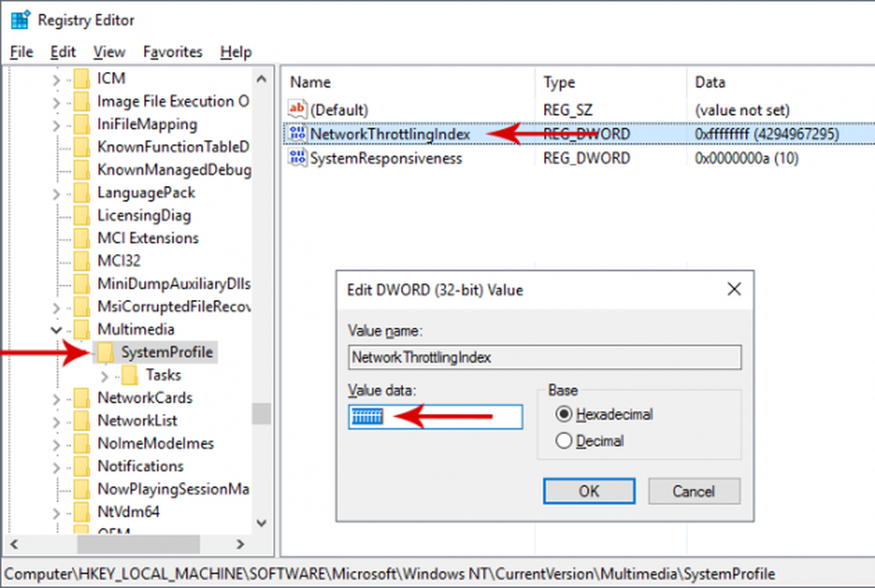Expand the IniFileMapping key
Image resolution: width=875 pixels, height=588 pixels.
(56, 126)
